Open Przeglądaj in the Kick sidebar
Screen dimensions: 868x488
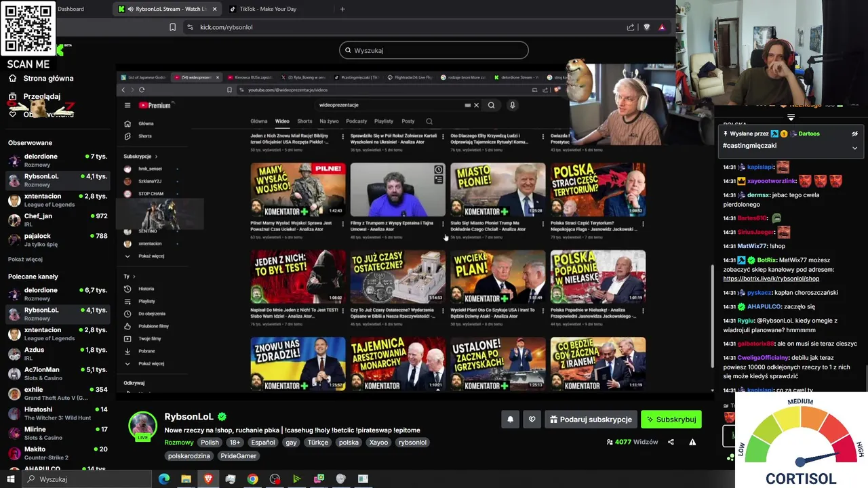[41, 96]
